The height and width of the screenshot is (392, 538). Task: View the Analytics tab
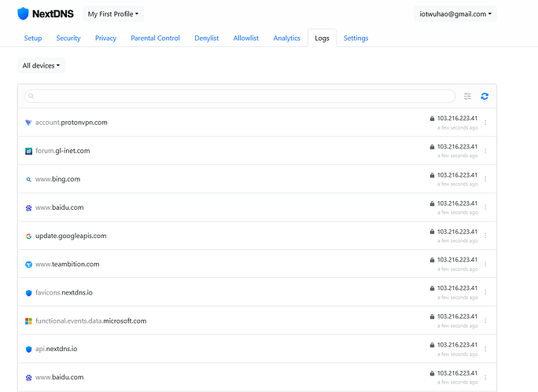coord(287,38)
